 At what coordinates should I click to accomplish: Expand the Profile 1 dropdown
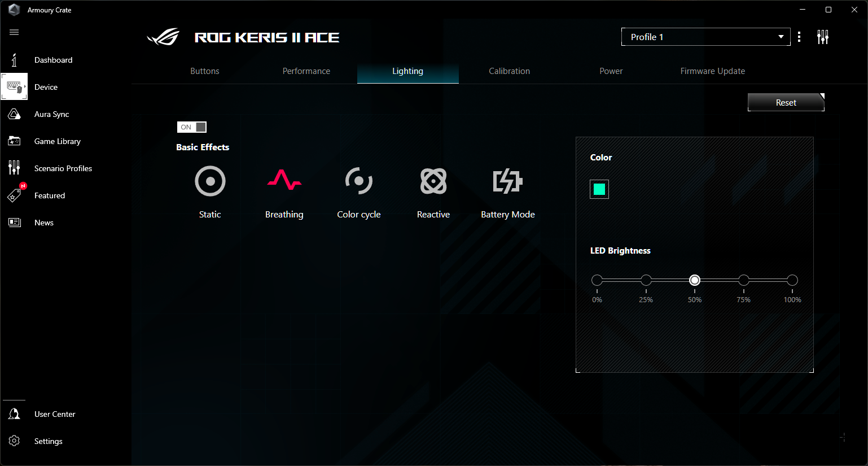706,37
